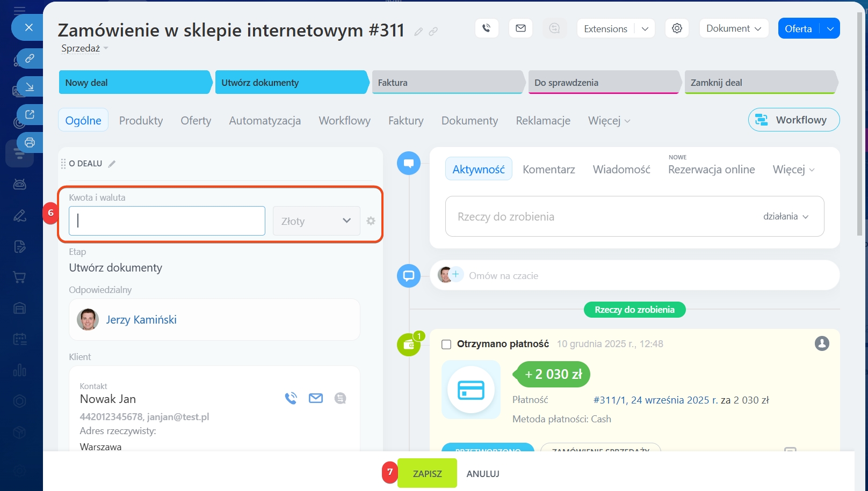The image size is (868, 491).
Task: Click gear icon beside currency field
Action: [x=371, y=221]
